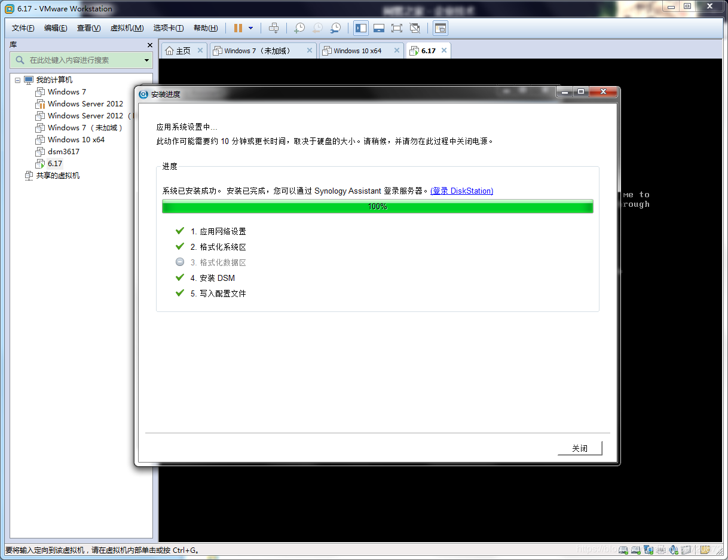Viewport: 728px width, 560px height.
Task: Click the 4. 安装 DSM step text
Action: (x=213, y=278)
